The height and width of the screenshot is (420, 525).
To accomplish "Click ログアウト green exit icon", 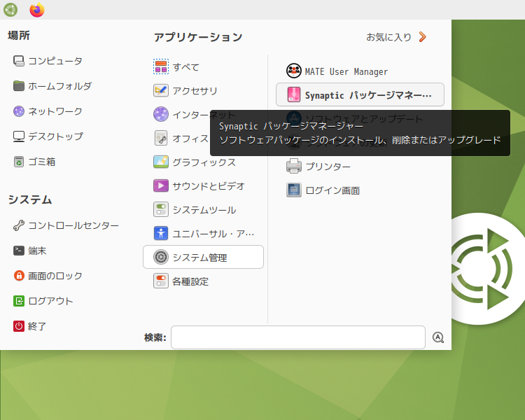I will pyautogui.click(x=19, y=301).
